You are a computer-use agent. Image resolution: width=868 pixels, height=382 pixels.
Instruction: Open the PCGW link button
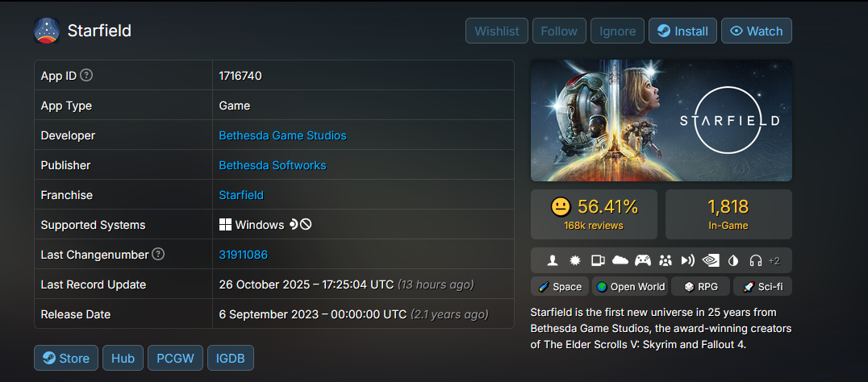[176, 359]
